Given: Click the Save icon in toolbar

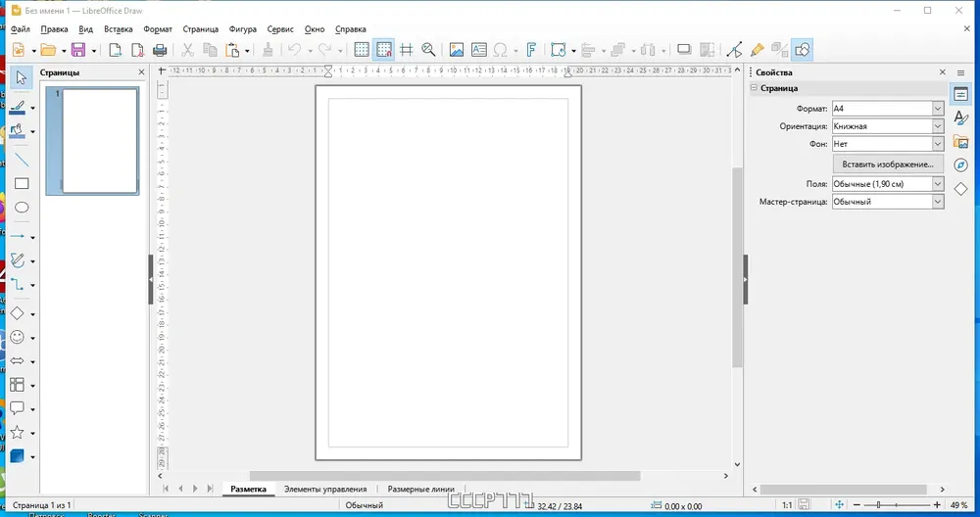Looking at the screenshot, I should coord(78,50).
